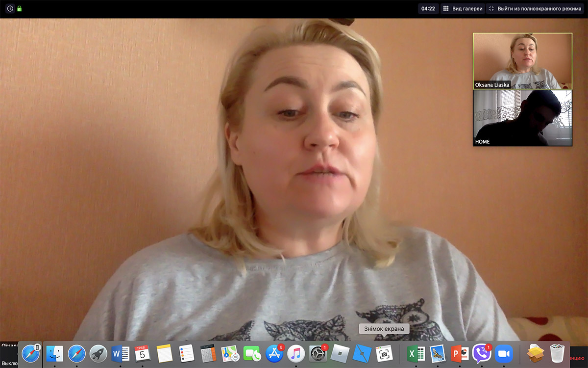Click the green encryption lock icon

coord(20,9)
